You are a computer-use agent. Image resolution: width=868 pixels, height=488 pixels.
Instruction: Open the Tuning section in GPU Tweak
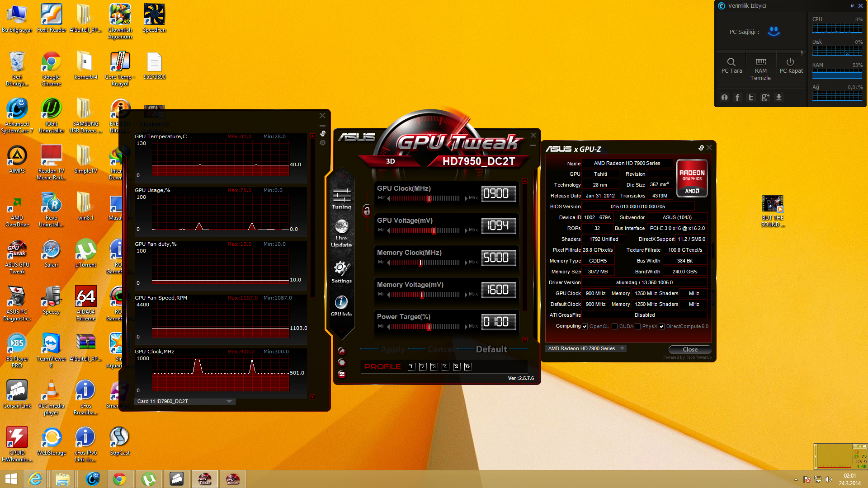[341, 199]
